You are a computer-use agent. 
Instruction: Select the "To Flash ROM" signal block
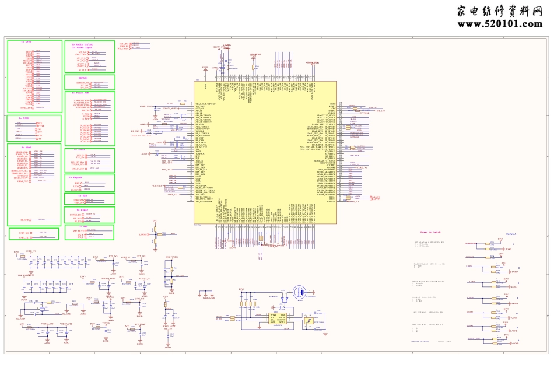(89, 118)
